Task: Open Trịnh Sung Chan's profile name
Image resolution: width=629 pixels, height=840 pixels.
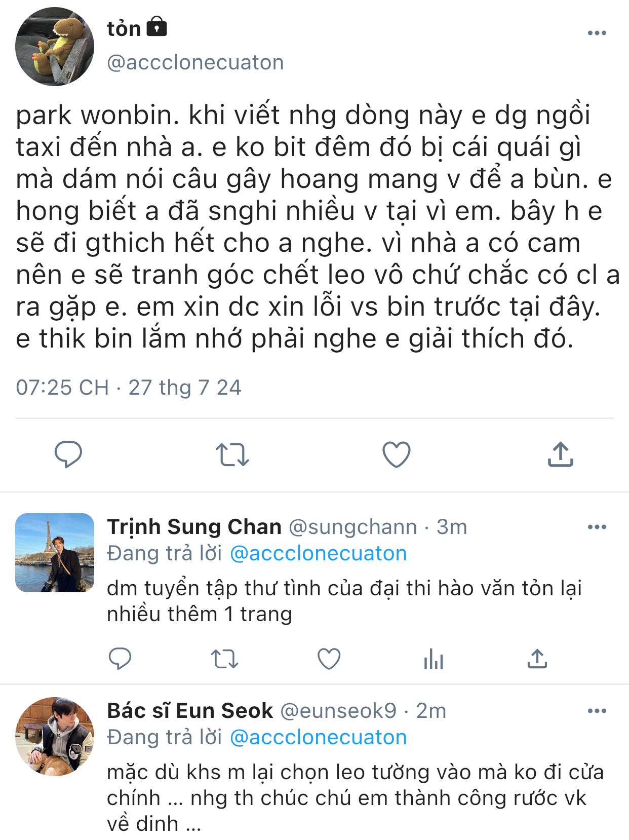Action: [194, 527]
